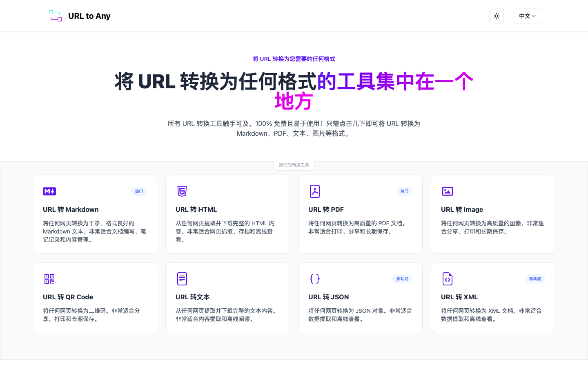Click the image picture icon

[448, 191]
